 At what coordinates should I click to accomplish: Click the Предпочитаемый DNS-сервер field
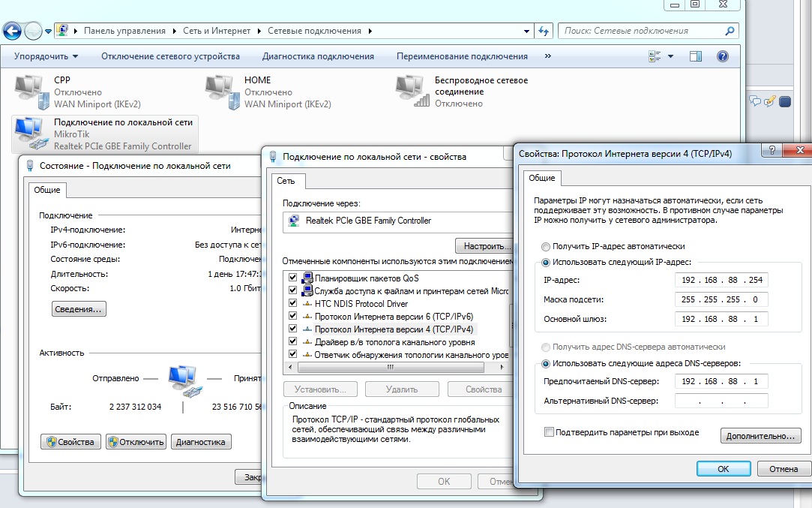[x=721, y=381]
